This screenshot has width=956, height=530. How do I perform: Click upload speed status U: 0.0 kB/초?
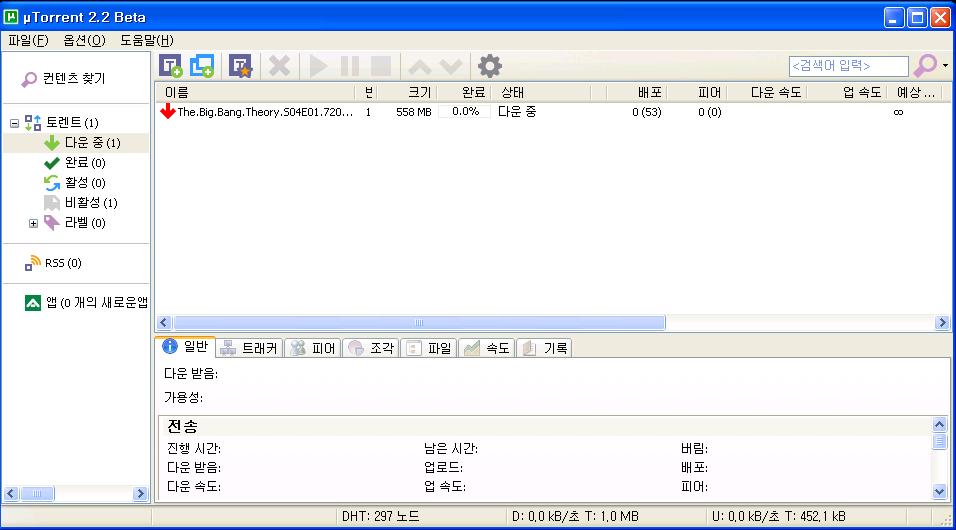pyautogui.click(x=779, y=517)
